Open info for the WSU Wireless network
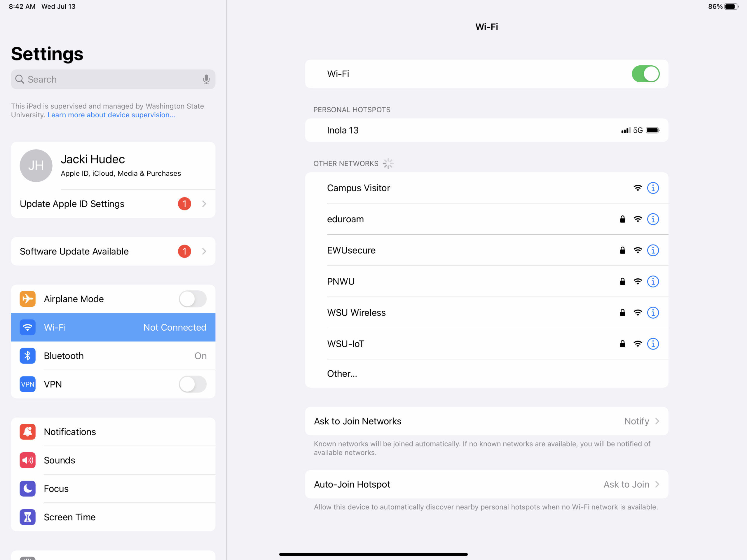 [x=653, y=313]
